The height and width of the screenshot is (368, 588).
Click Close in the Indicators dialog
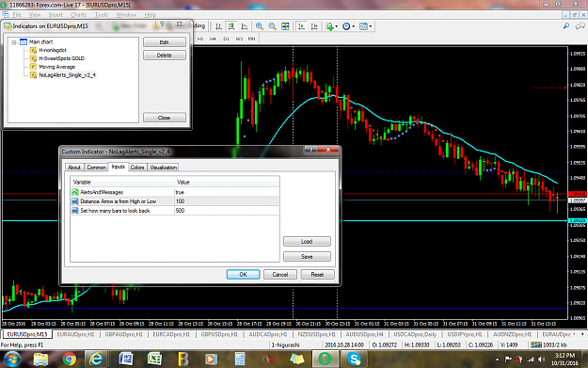165,118
